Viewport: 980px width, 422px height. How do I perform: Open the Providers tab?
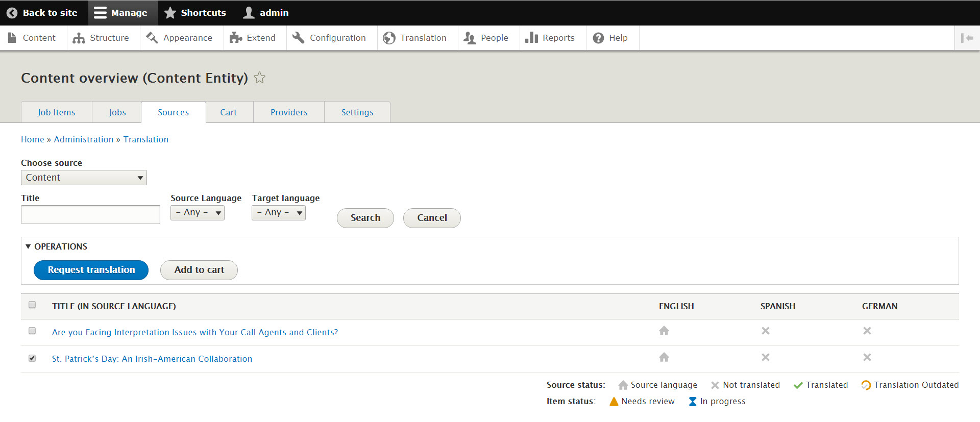289,112
